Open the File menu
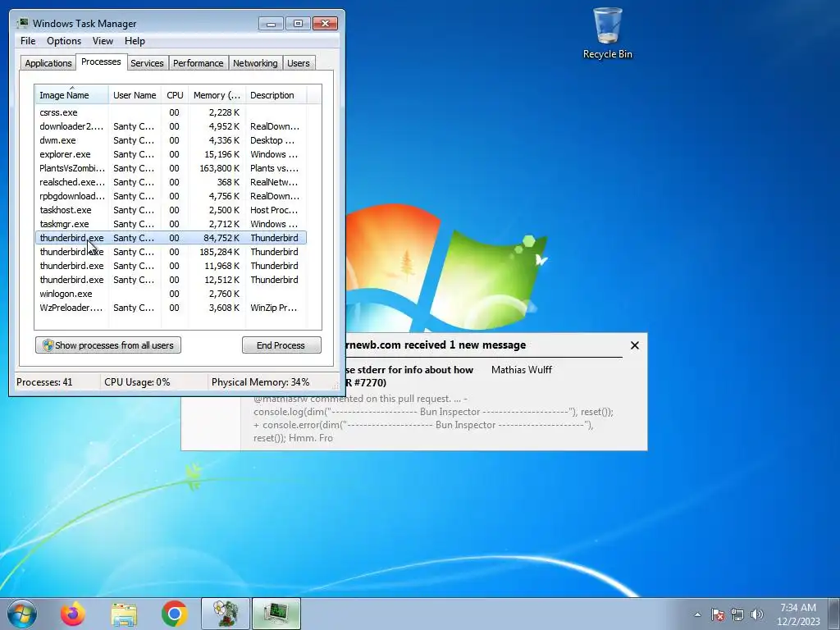This screenshot has width=840, height=630. 28,41
